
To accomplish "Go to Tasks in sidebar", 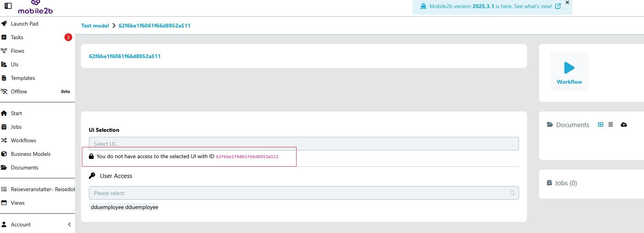I will pyautogui.click(x=17, y=37).
